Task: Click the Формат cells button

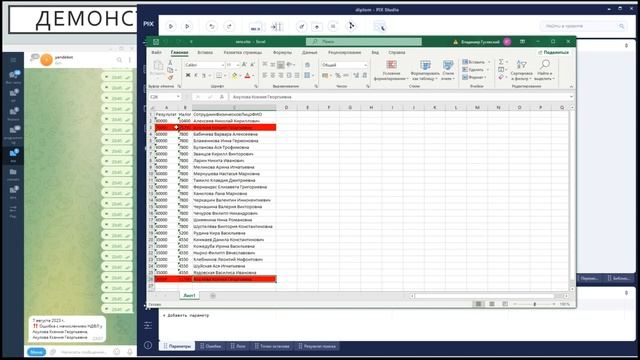Action: point(476,77)
